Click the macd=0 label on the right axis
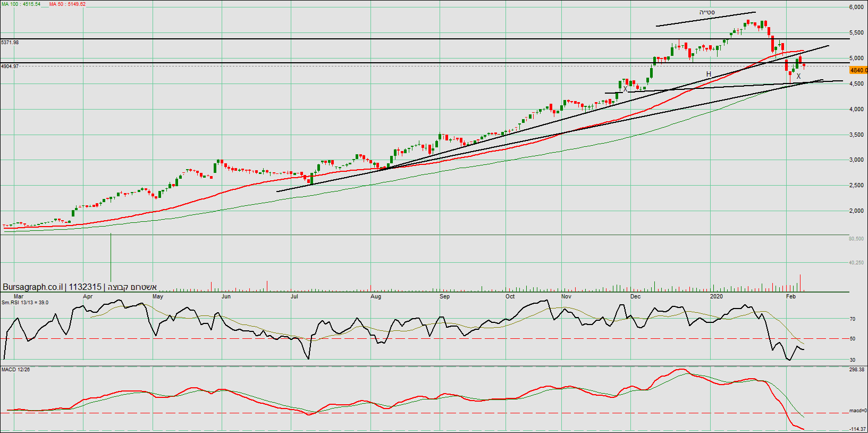The image size is (868, 433). coord(857,411)
